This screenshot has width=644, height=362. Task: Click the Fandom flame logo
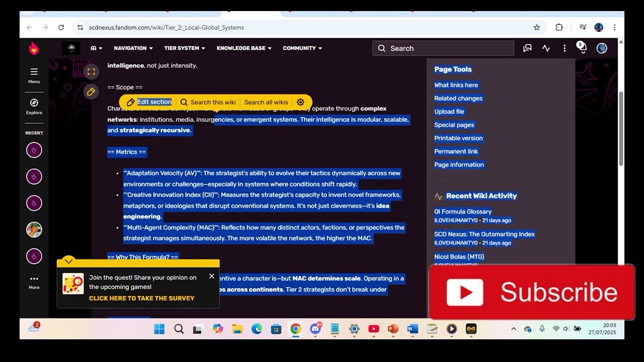tap(34, 48)
